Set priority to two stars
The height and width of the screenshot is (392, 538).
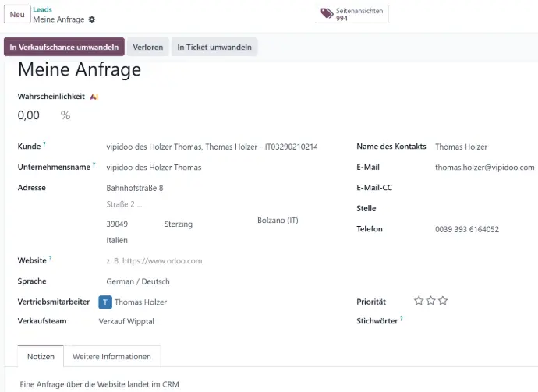click(430, 301)
